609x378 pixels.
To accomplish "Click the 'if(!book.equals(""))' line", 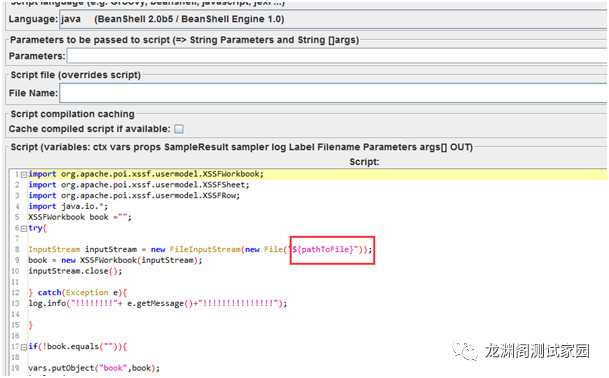I will (78, 346).
